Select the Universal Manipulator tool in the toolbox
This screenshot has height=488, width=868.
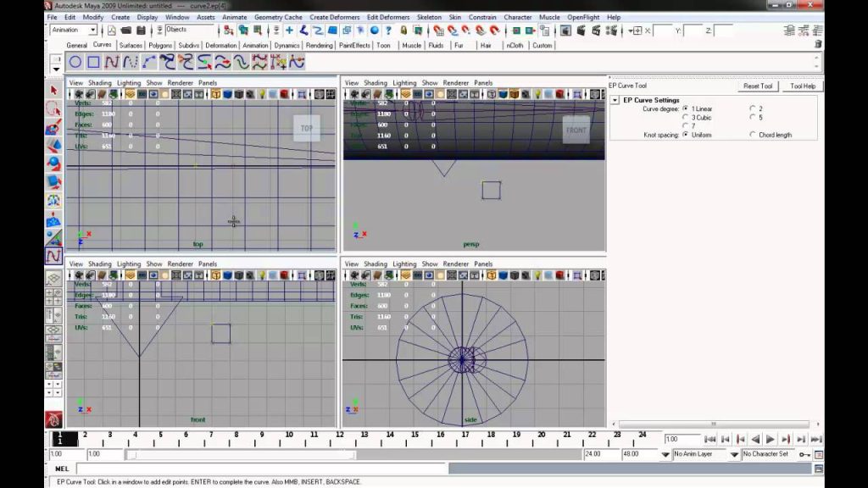(53, 200)
